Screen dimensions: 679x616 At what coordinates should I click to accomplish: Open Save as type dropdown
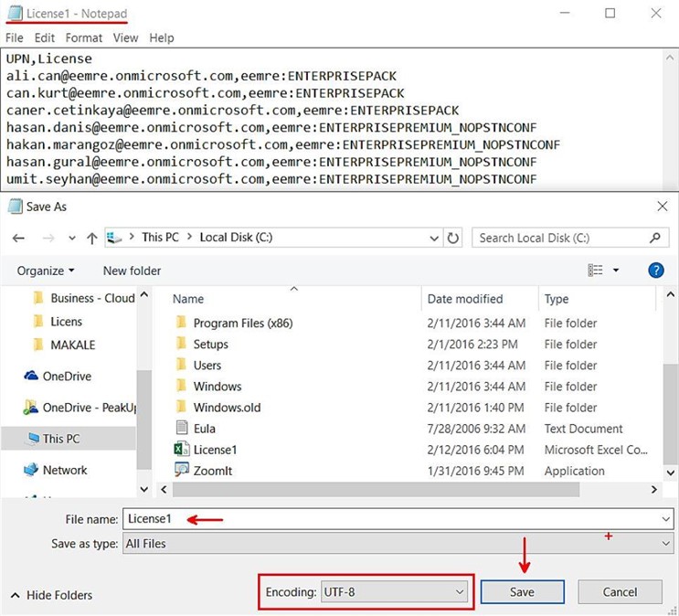[x=398, y=544]
